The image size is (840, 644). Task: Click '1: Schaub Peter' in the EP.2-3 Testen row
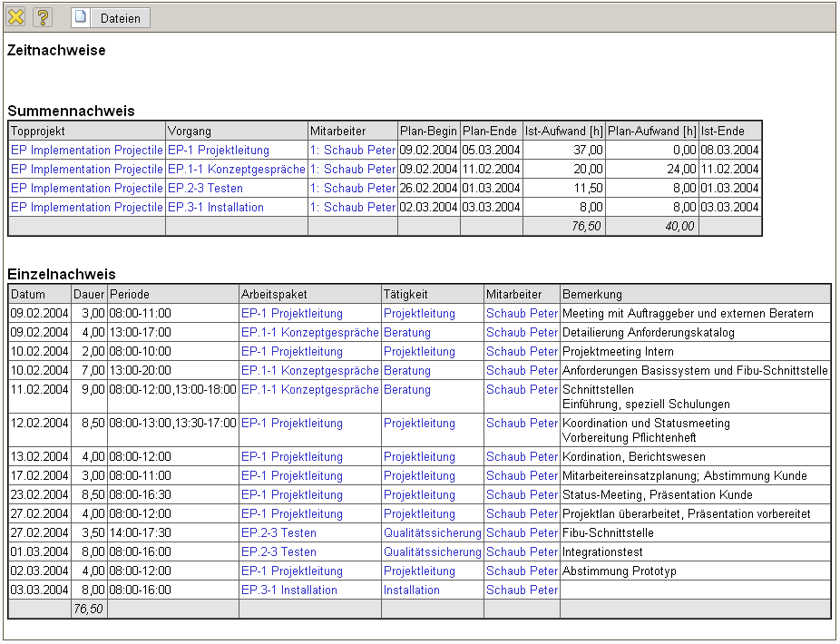click(x=353, y=189)
